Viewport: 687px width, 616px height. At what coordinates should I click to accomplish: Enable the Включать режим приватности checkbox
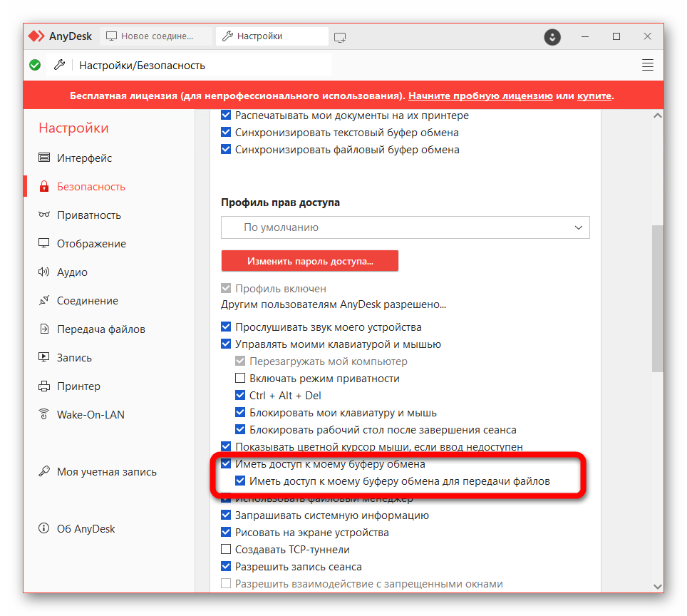pos(240,379)
